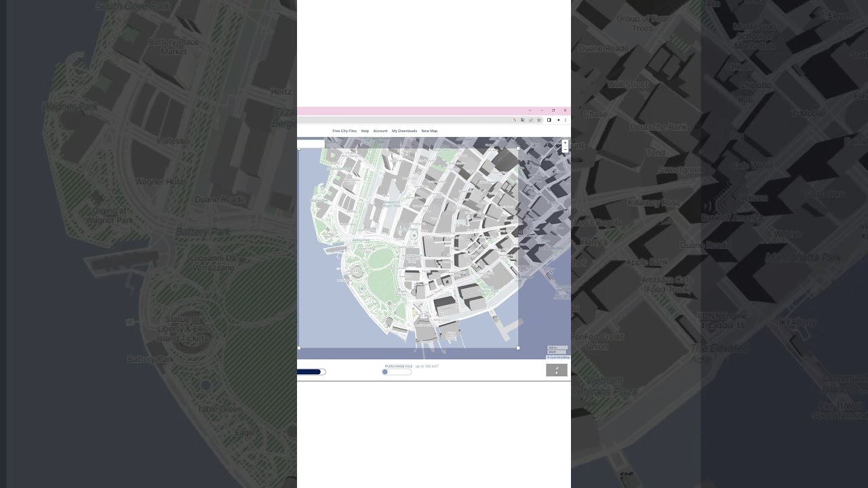Open the Free City Files menu item
868x488 pixels.
click(344, 131)
